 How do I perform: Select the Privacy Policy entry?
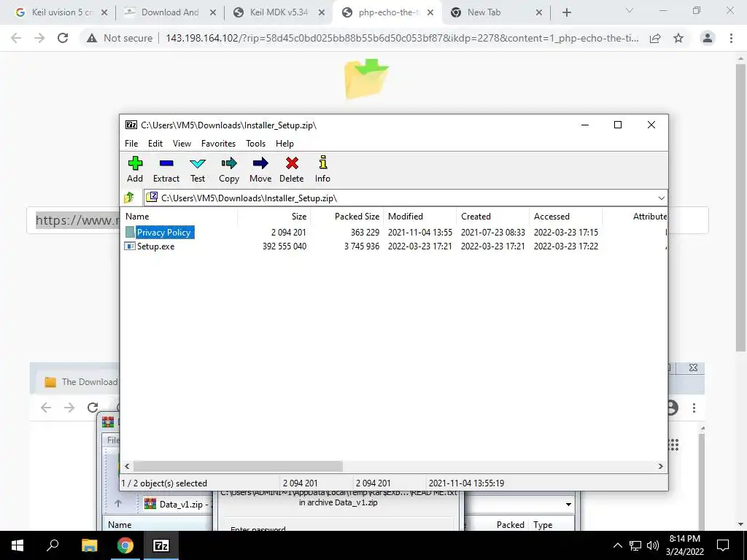pos(164,233)
